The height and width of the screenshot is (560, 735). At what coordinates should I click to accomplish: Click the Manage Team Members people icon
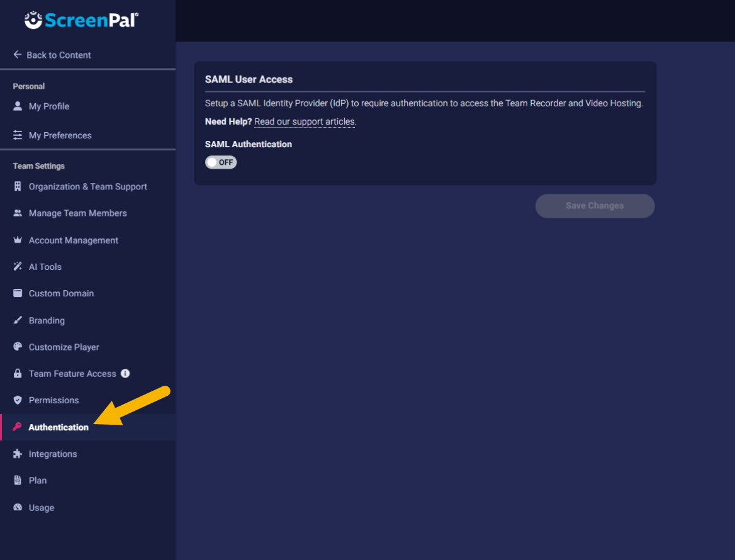coord(18,213)
